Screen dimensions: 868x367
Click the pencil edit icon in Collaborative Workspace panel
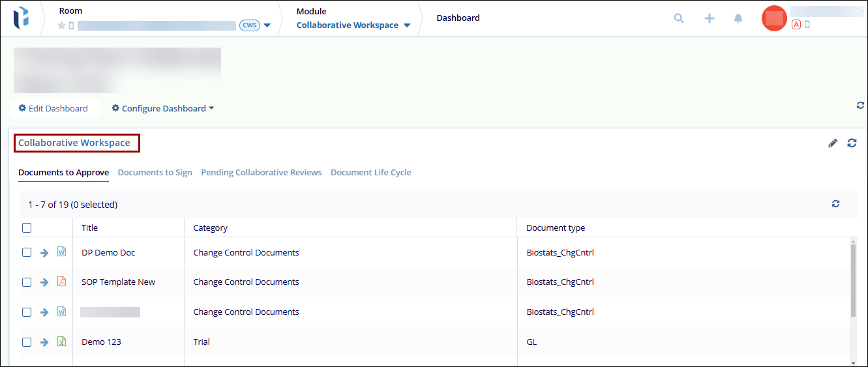(833, 143)
